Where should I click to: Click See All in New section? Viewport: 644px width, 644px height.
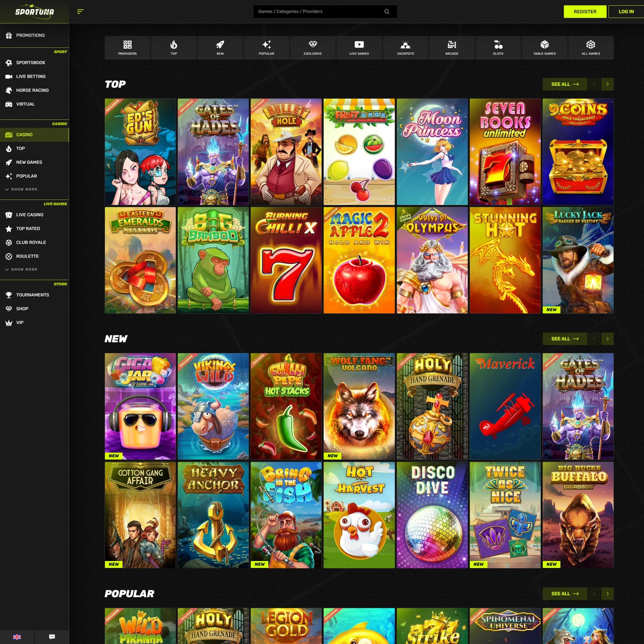(565, 339)
